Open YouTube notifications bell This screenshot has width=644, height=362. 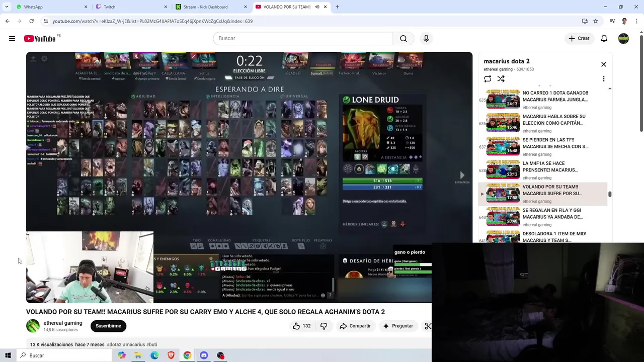coord(604,38)
